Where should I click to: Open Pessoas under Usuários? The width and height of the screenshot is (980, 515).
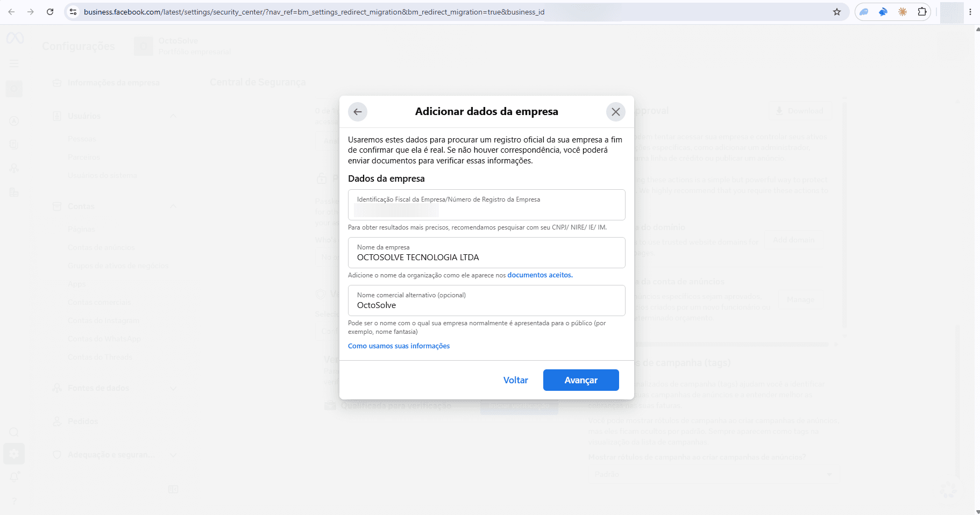tap(82, 139)
